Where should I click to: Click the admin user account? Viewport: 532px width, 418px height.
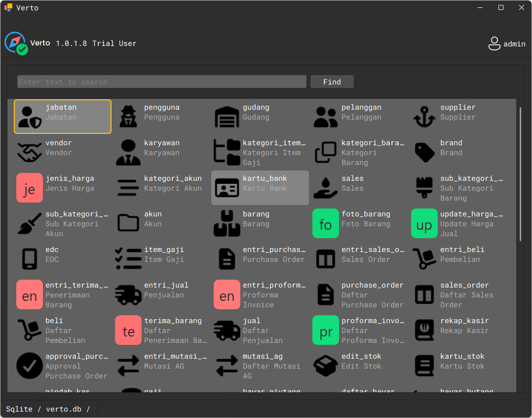coord(506,43)
